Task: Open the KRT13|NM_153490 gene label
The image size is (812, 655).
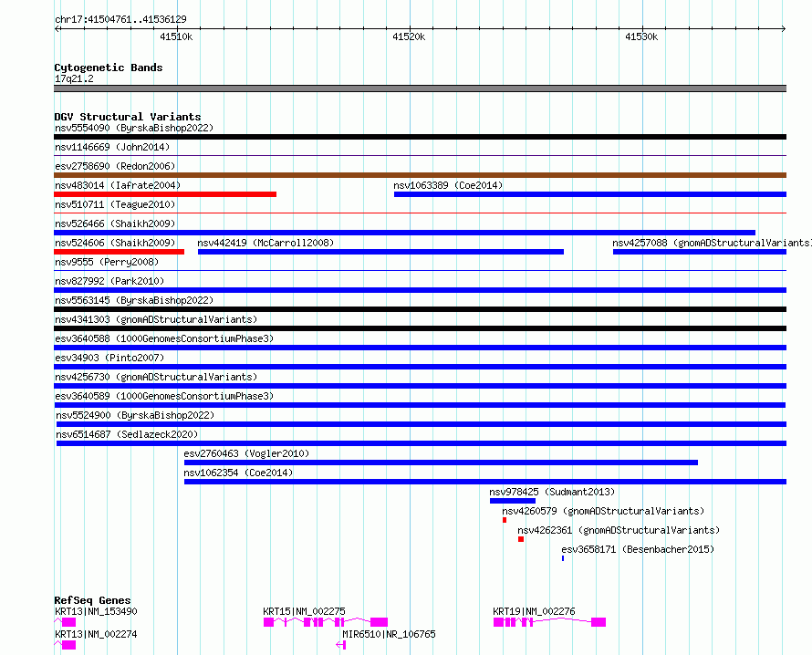Action: (x=96, y=611)
